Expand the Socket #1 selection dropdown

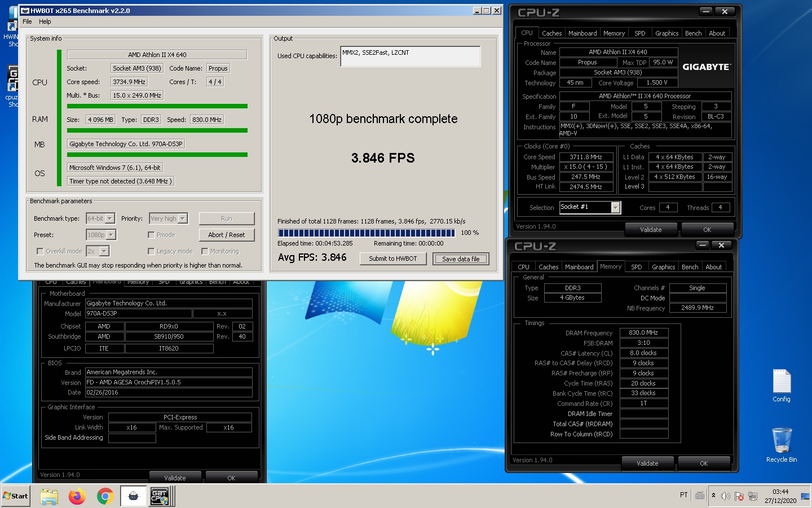click(616, 208)
